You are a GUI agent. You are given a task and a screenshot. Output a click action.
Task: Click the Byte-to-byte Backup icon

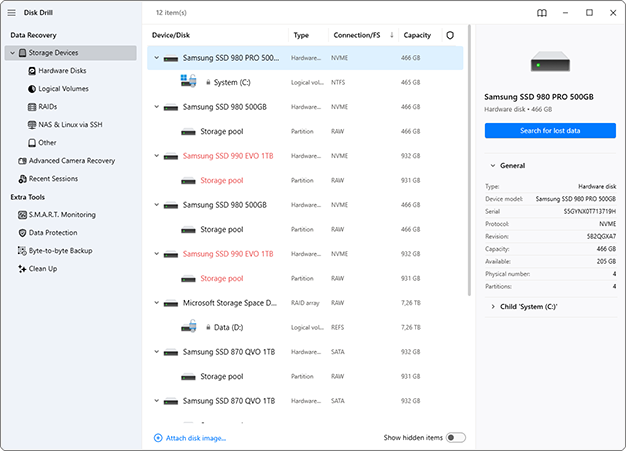click(22, 251)
